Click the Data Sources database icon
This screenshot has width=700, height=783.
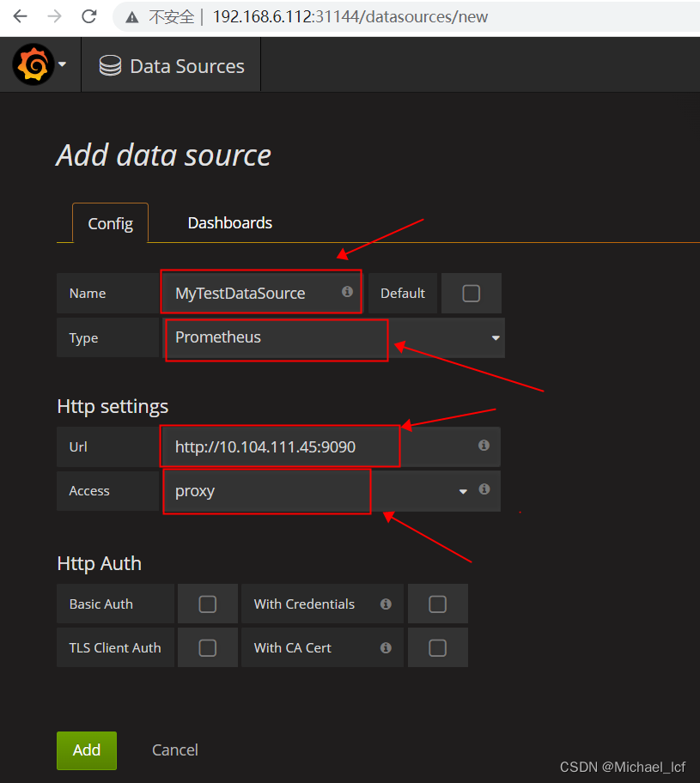coord(110,65)
